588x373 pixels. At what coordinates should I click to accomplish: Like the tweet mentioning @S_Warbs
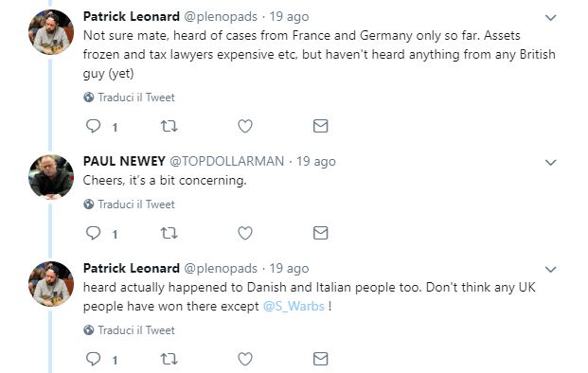tap(245, 359)
